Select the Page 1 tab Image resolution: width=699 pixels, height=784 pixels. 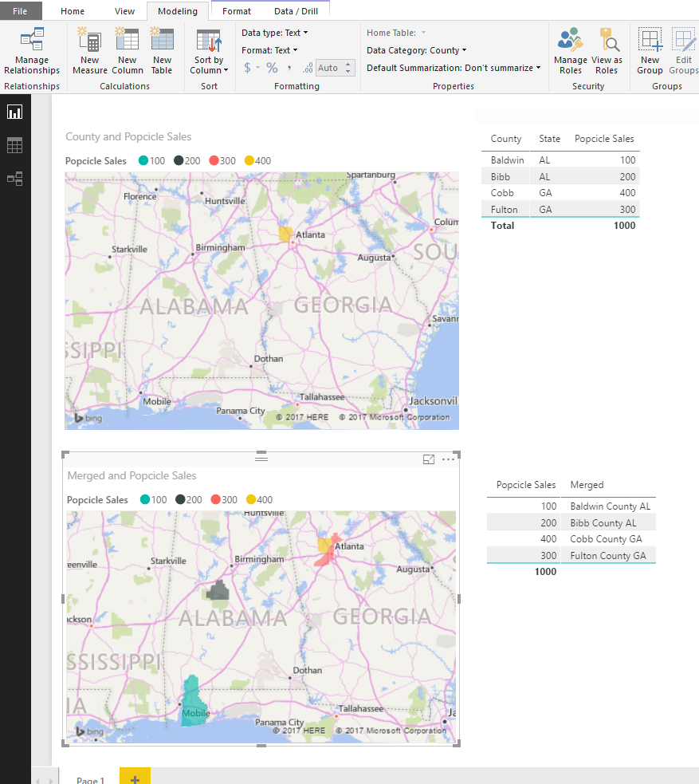[90, 779]
